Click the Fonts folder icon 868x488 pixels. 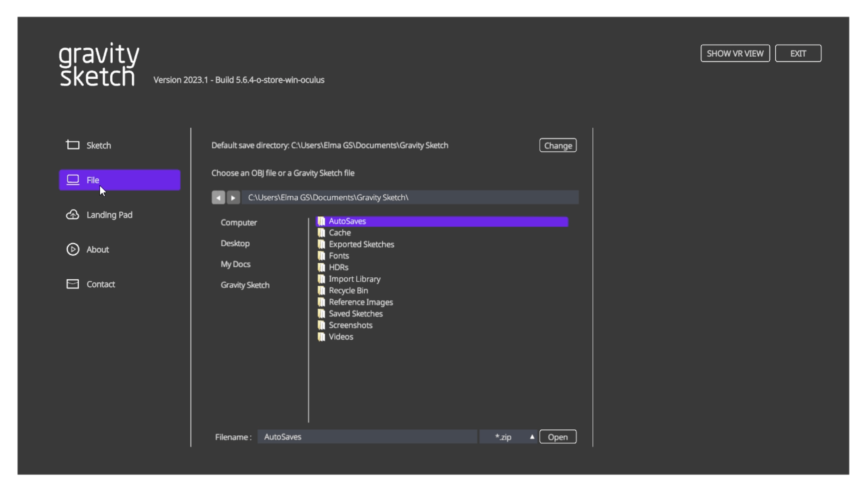(321, 256)
